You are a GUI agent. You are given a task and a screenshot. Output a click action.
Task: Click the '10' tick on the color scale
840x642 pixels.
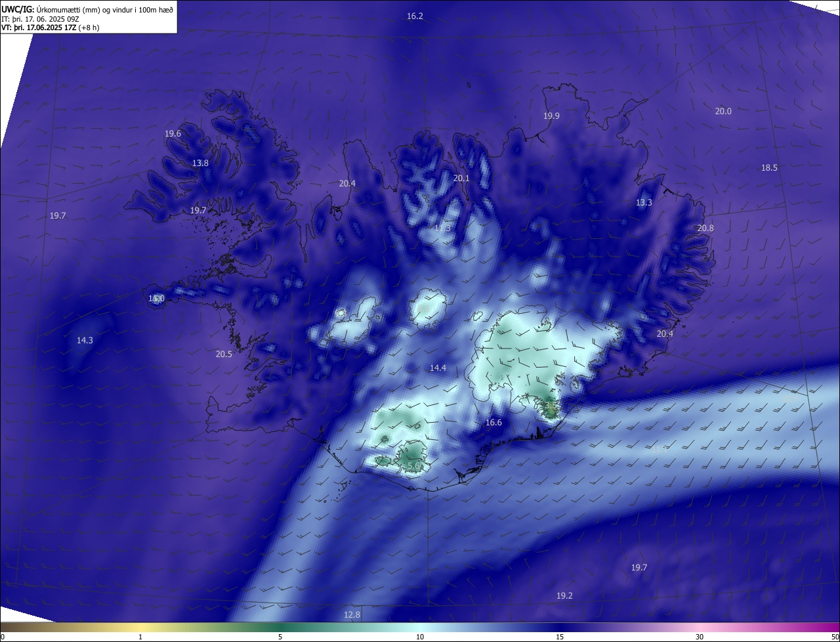(x=420, y=637)
